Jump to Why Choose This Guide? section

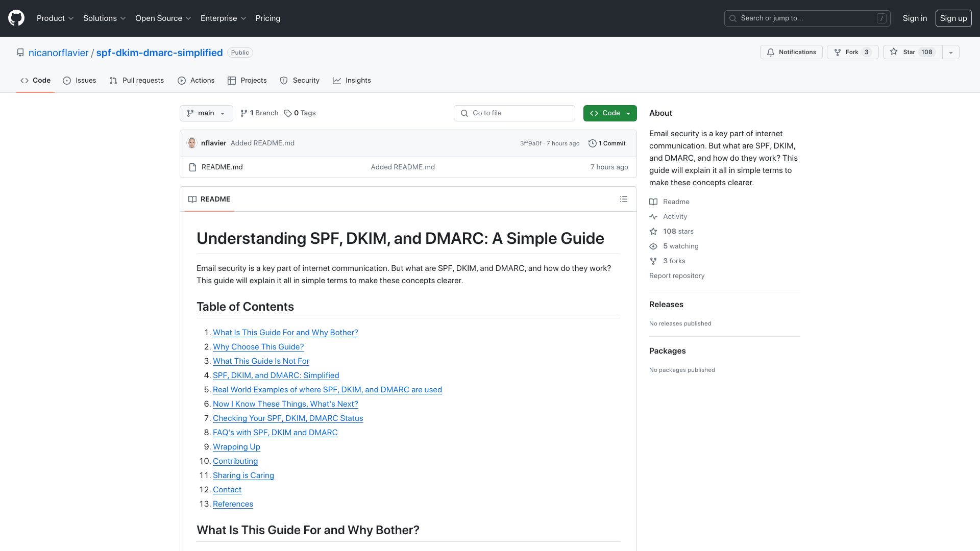point(258,347)
